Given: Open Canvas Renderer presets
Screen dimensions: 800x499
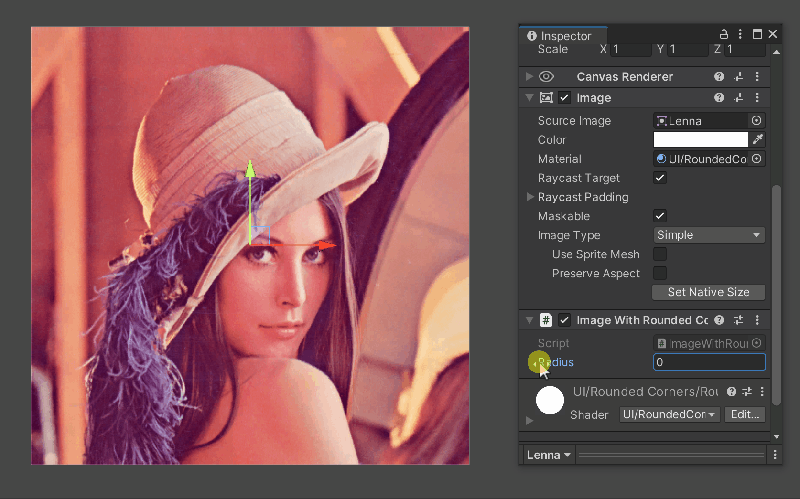Looking at the screenshot, I should point(738,77).
